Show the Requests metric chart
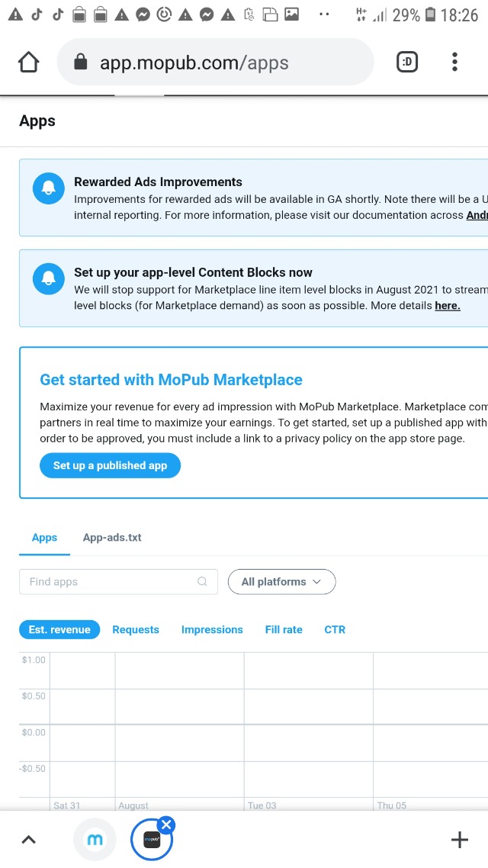The width and height of the screenshot is (488, 868). [x=136, y=630]
